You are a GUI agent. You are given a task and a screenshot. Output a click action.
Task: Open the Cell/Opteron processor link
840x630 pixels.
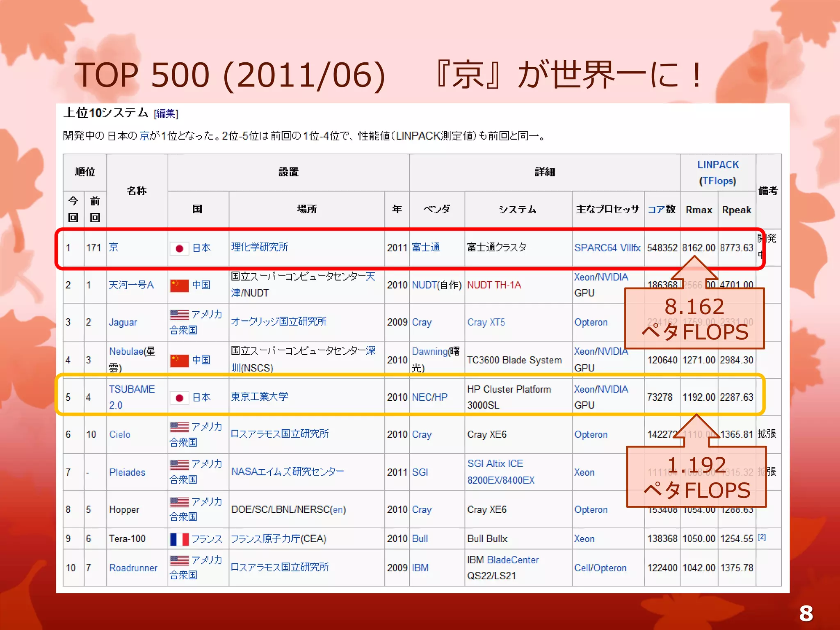600,568
